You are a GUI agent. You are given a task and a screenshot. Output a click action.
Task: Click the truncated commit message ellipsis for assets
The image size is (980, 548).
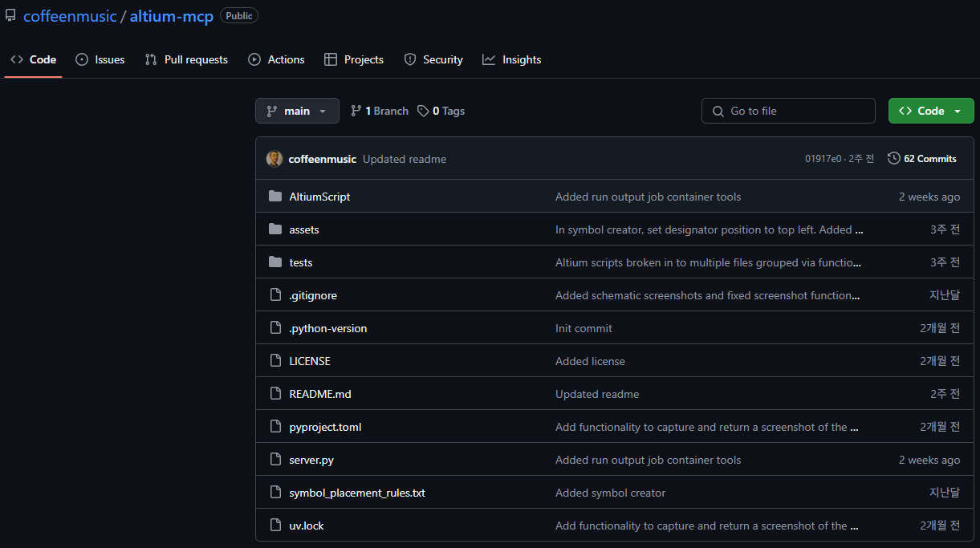tap(859, 229)
